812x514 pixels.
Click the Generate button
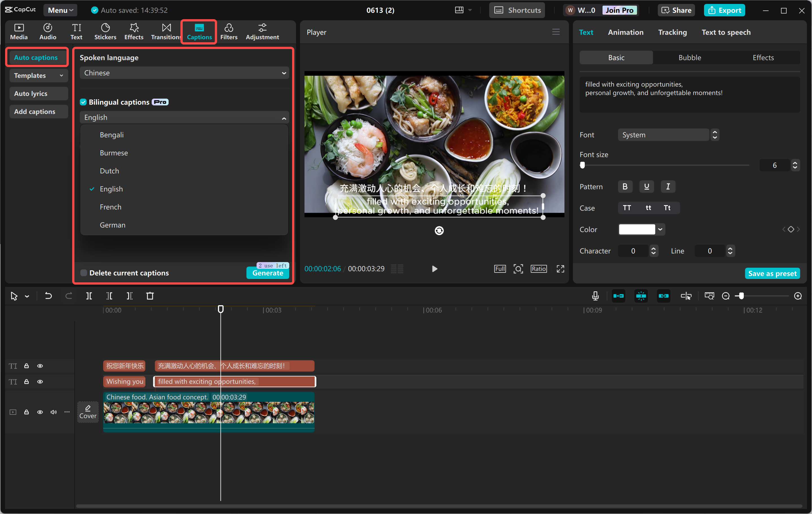pos(267,273)
